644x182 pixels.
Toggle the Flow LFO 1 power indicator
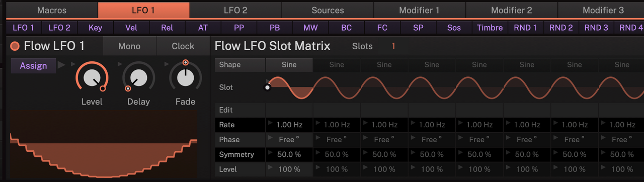(x=15, y=46)
